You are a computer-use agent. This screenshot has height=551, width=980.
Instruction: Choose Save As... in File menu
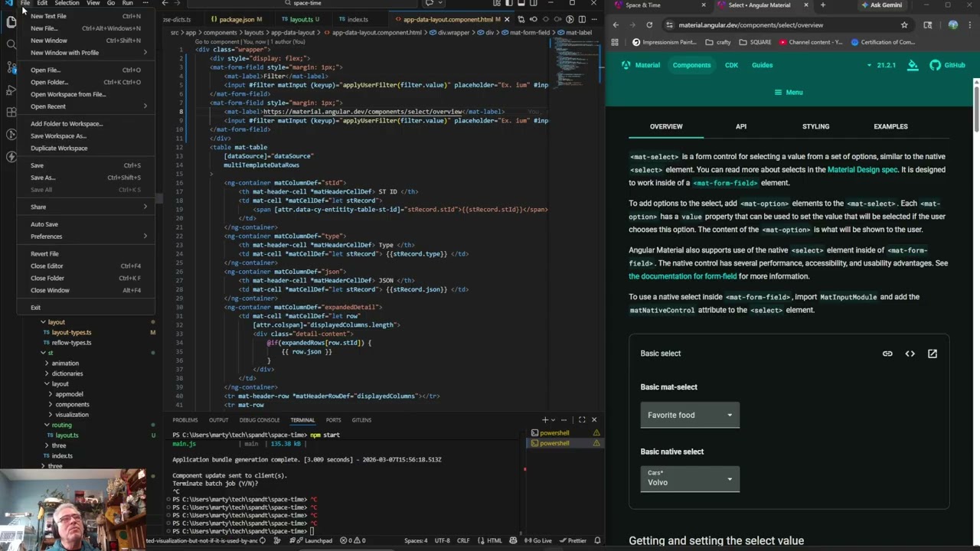tap(86, 178)
